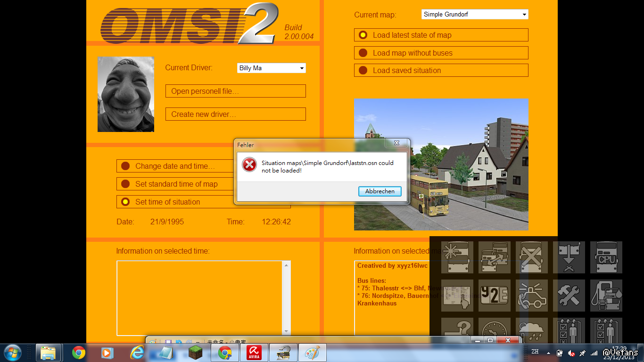Click the rain cloud weather icon
644x362 pixels.
[x=532, y=330]
